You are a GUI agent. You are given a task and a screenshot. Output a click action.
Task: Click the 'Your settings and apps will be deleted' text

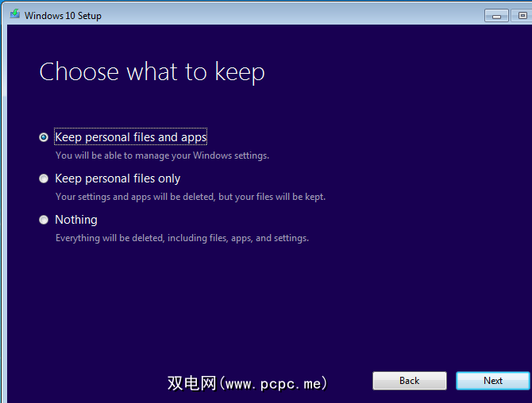pyautogui.click(x=190, y=197)
